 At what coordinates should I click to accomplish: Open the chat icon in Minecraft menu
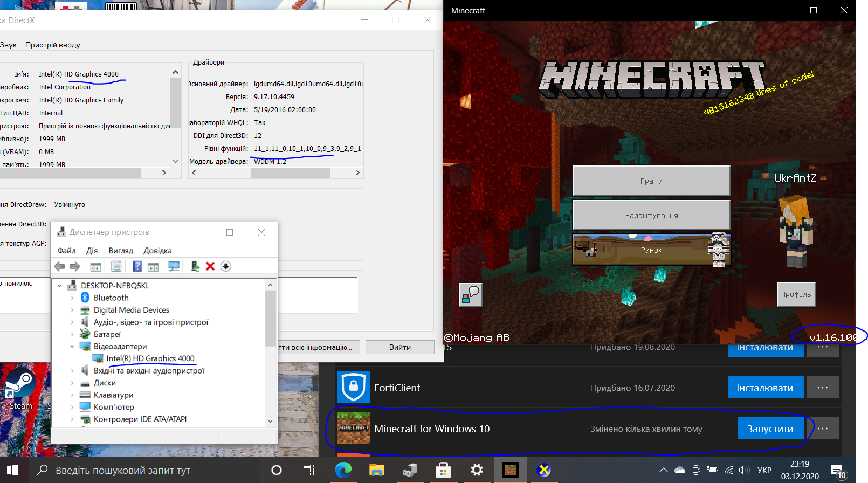(x=470, y=294)
